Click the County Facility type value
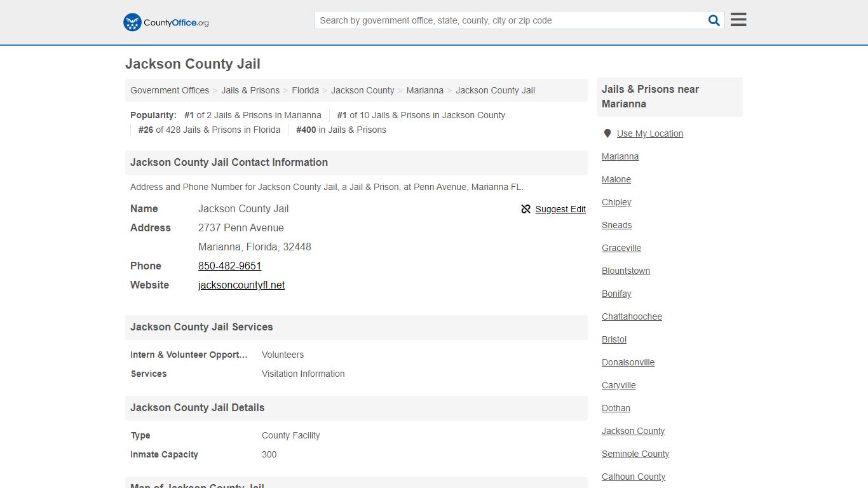Image resolution: width=868 pixels, height=488 pixels. [x=290, y=435]
